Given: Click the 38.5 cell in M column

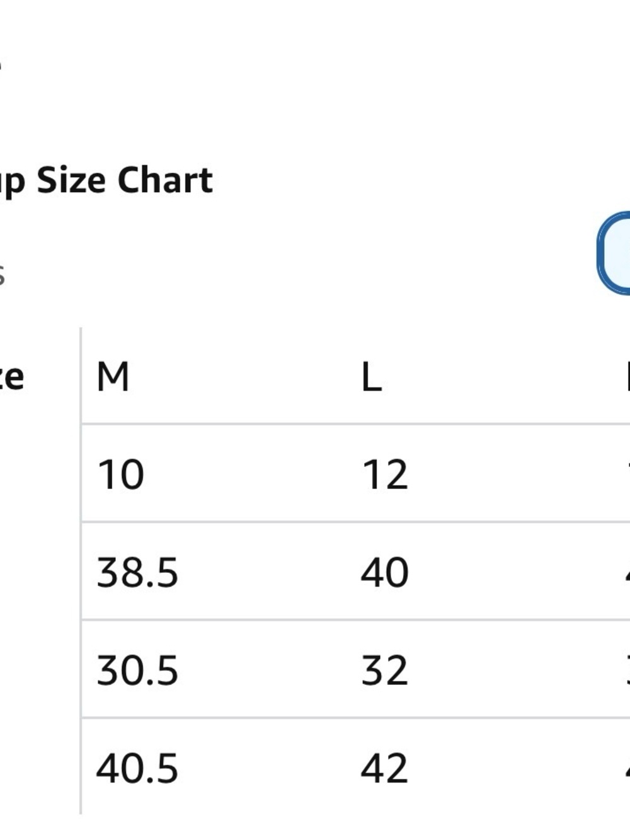Looking at the screenshot, I should tap(137, 573).
